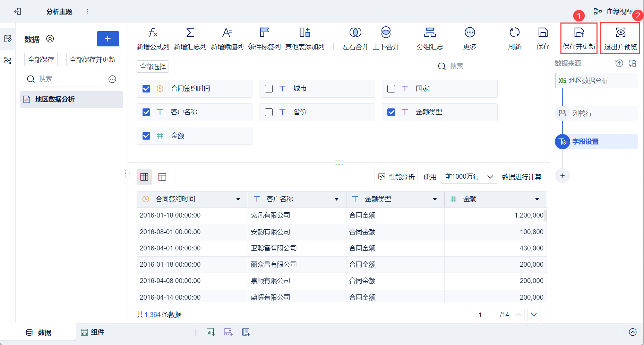644x345 pixels.
Task: Click the 1,364 row count link
Action: coord(153,315)
